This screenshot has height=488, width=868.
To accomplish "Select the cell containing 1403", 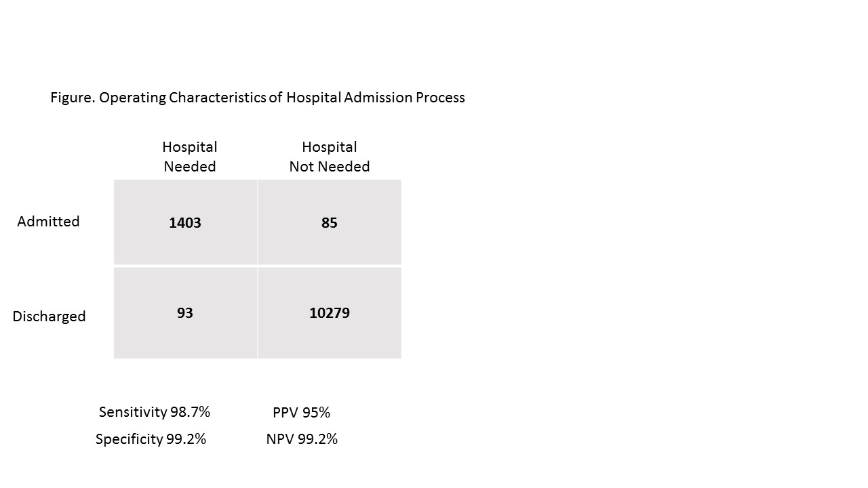I will click(185, 222).
